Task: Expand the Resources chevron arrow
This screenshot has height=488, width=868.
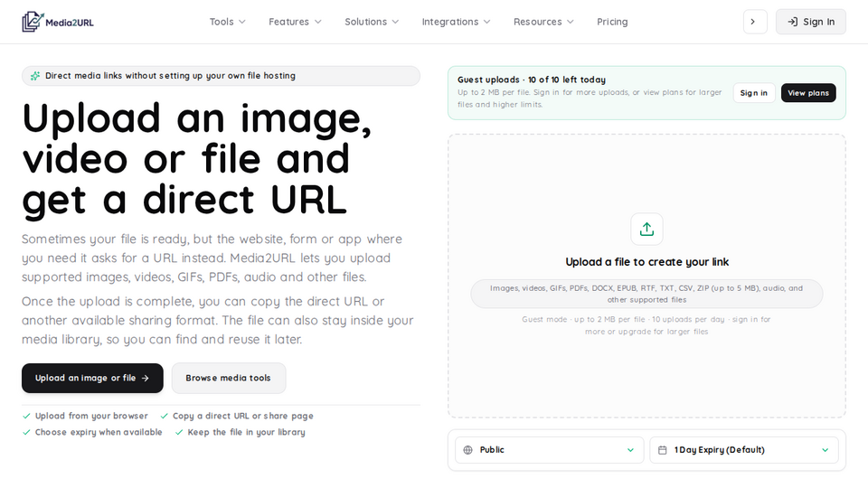Action: tap(571, 22)
